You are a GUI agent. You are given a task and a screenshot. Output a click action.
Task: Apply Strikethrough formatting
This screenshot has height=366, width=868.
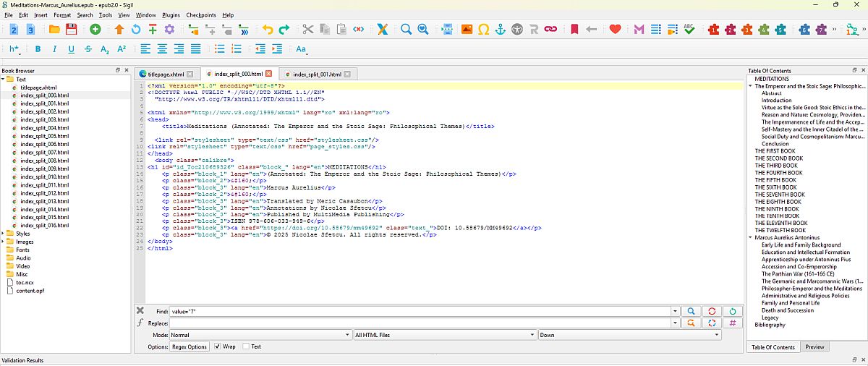88,49
